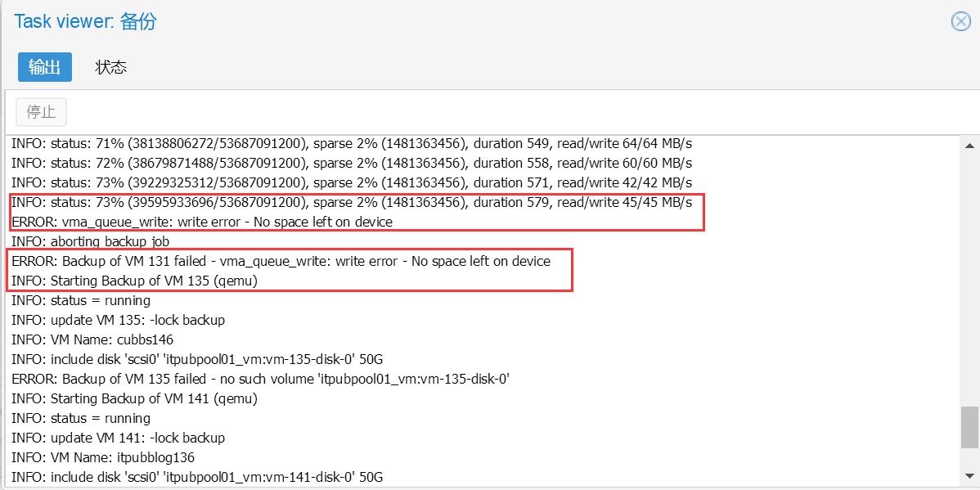Click 'update VM 135: -lock backup' line

coord(118,320)
